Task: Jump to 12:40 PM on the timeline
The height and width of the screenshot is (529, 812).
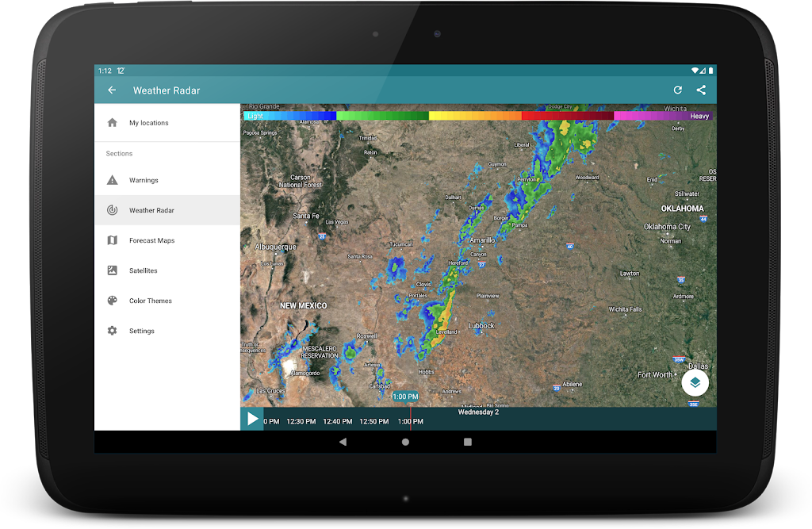Action: 338,421
